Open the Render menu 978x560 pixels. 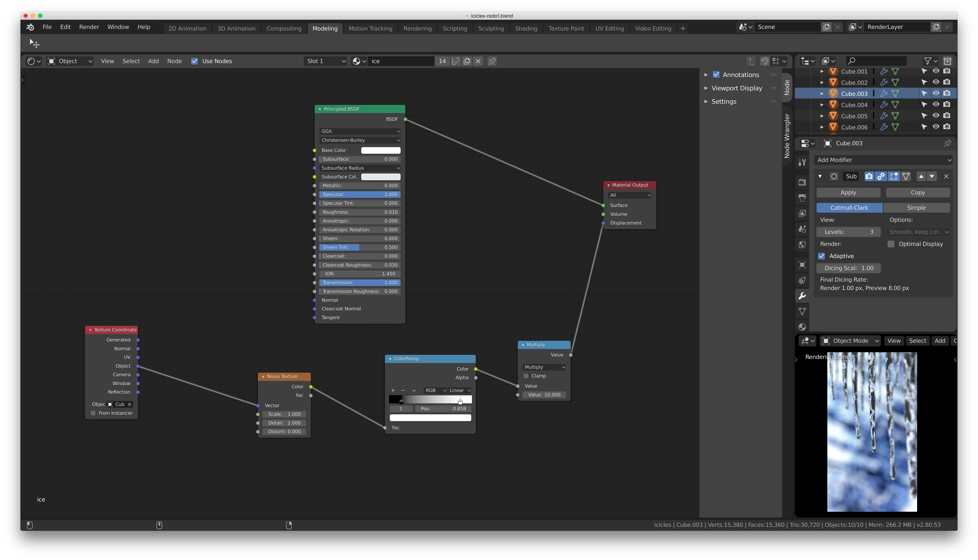click(89, 27)
